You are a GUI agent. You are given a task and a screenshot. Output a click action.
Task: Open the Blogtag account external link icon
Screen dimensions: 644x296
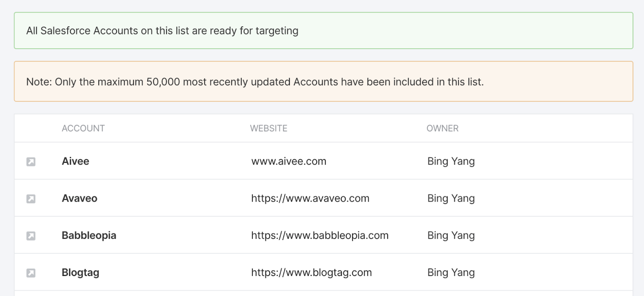click(x=31, y=272)
